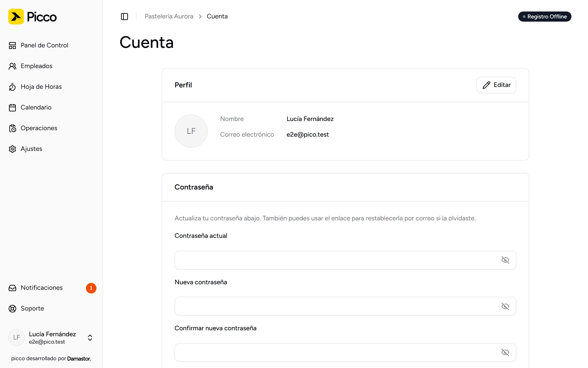Screen dimensions: 588x368
Task: Click the Notificaciones inbox icon
Action: tap(12, 288)
